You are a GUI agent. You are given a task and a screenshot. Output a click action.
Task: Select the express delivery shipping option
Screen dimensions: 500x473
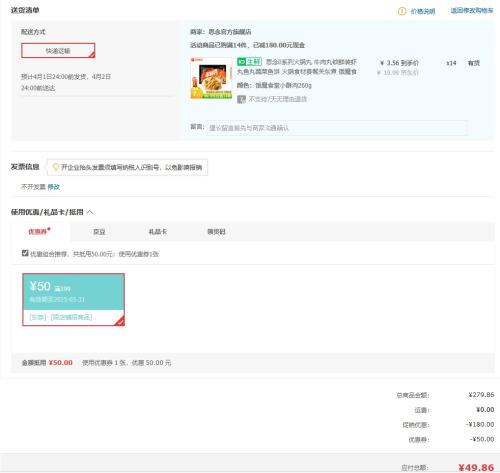pos(58,51)
